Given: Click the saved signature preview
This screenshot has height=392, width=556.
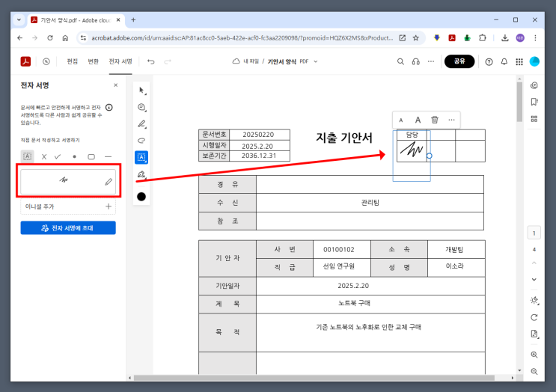Looking at the screenshot, I should click(x=64, y=180).
